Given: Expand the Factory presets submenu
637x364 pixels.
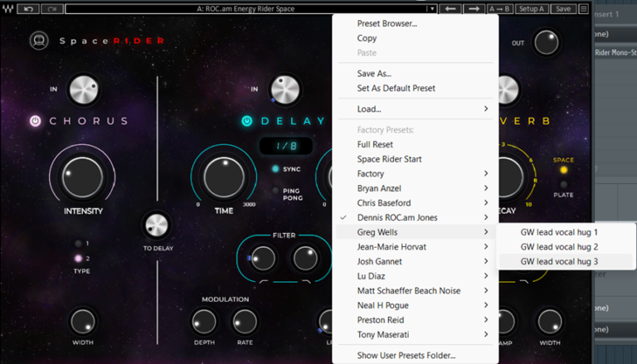Looking at the screenshot, I should coord(416,173).
